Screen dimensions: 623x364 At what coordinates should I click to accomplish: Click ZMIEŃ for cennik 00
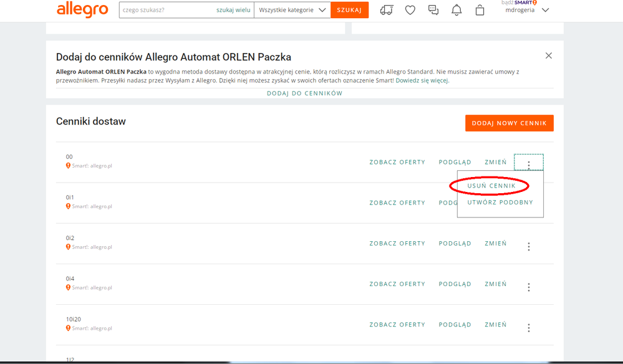pos(495,162)
